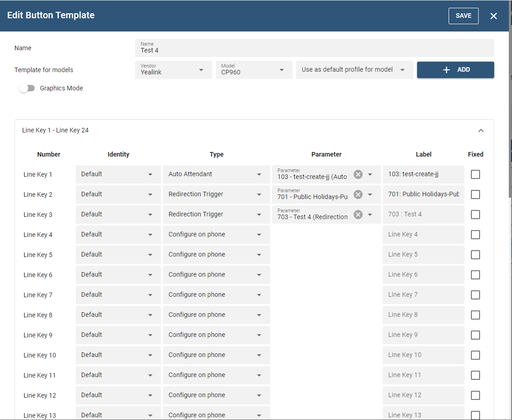Open the Model CP960 dropdown
Screen dimensions: 512x420
[x=254, y=70]
